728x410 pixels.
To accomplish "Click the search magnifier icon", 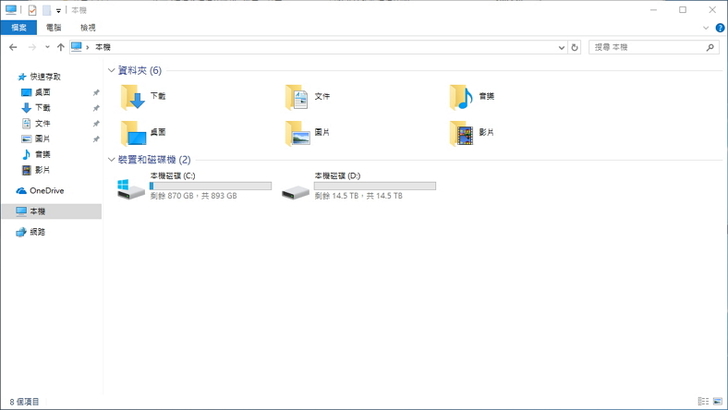I will pyautogui.click(x=710, y=47).
